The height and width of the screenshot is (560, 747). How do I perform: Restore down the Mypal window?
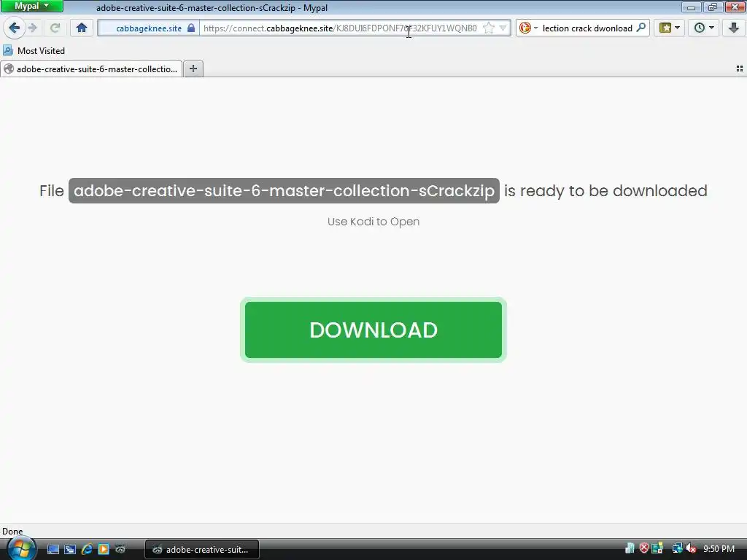pyautogui.click(x=712, y=7)
